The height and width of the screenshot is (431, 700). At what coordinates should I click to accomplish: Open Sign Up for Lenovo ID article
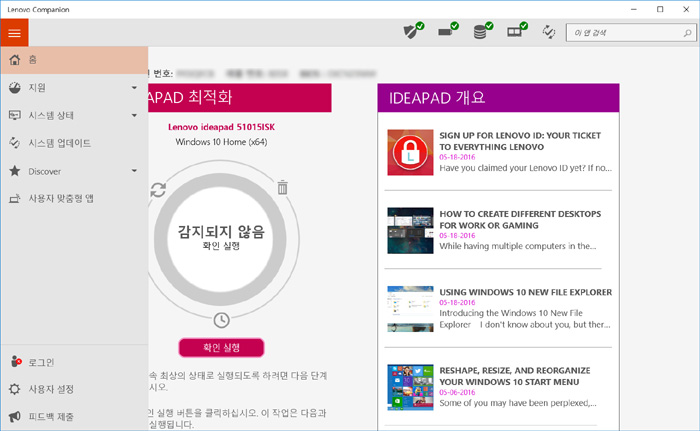520,141
